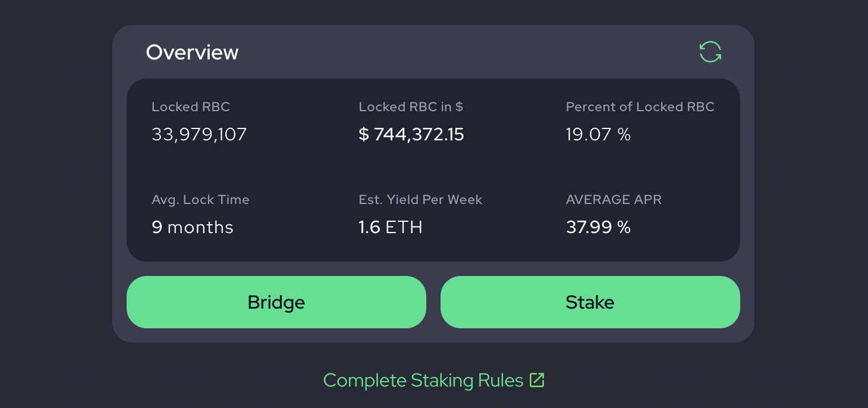The image size is (868, 408).
Task: Click the 37.99 % average APR value
Action: [598, 227]
